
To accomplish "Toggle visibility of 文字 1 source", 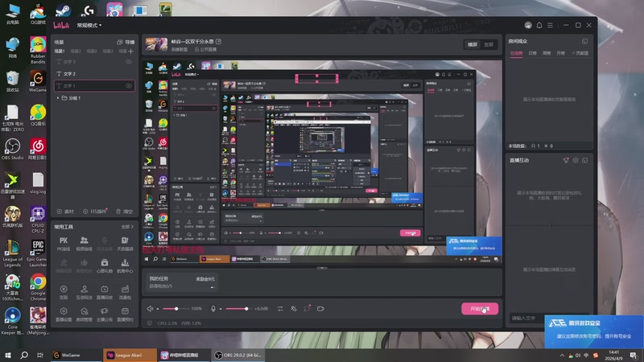I will 129,86.
